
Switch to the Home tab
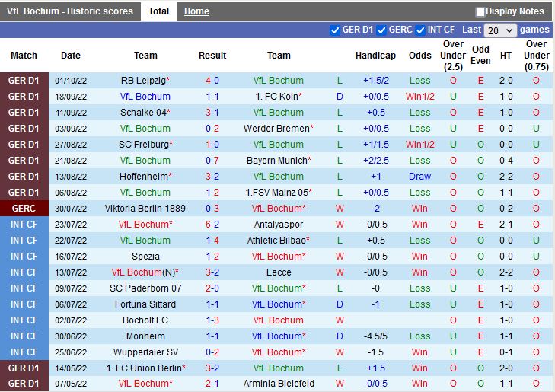(196, 11)
